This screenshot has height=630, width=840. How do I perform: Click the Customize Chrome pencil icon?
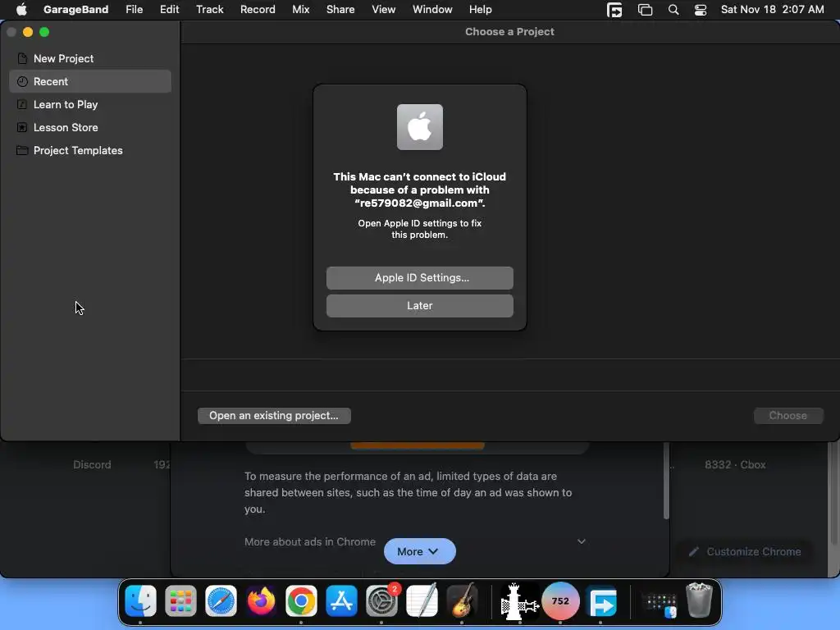click(694, 552)
